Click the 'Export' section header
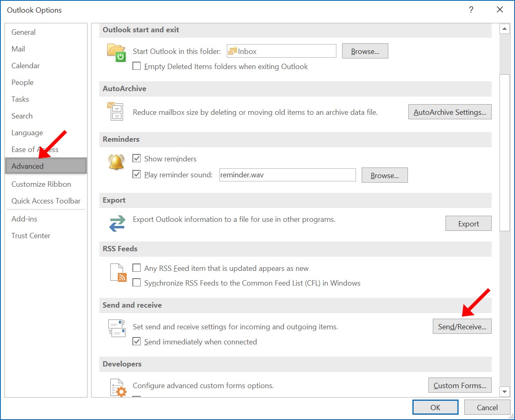 tap(295, 200)
